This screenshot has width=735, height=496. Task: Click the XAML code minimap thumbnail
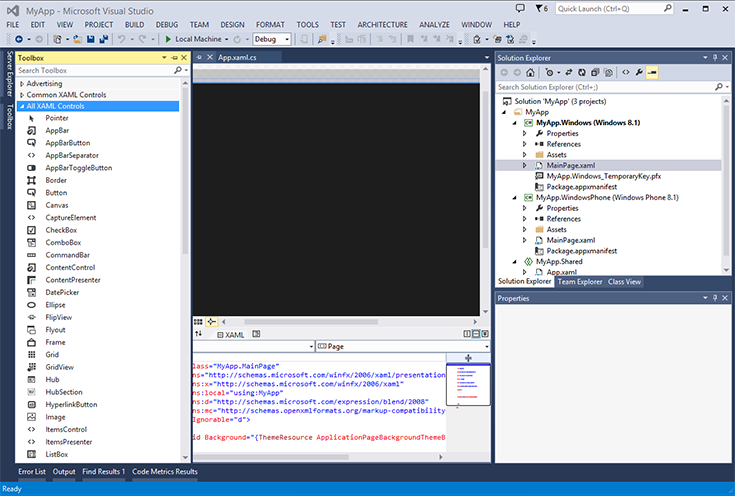click(468, 384)
